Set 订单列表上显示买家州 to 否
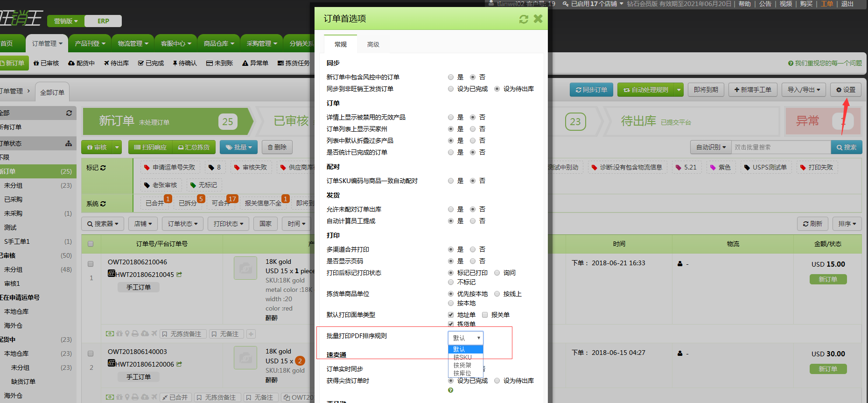The width and height of the screenshot is (868, 403). point(473,129)
